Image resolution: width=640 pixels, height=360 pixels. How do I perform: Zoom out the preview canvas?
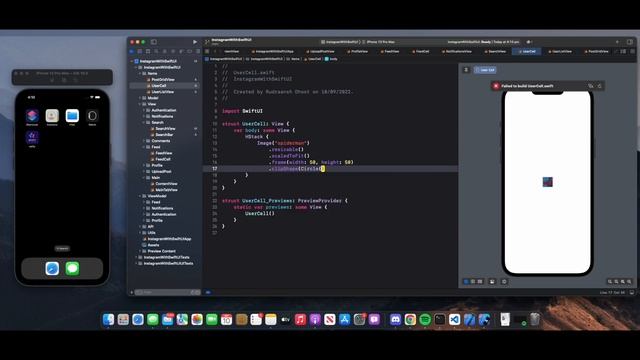pos(610,282)
